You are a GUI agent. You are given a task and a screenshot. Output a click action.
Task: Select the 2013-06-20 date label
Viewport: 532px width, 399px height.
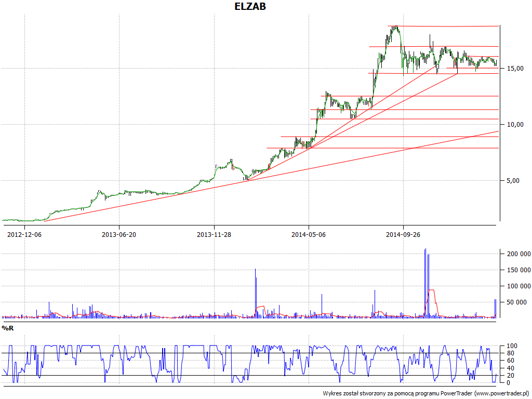[119, 234]
